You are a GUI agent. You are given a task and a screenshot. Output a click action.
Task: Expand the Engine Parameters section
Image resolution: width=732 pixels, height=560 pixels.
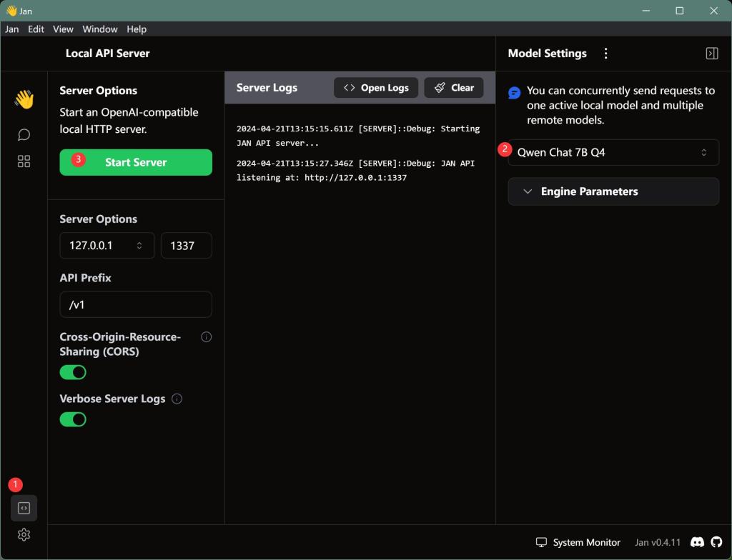point(613,191)
